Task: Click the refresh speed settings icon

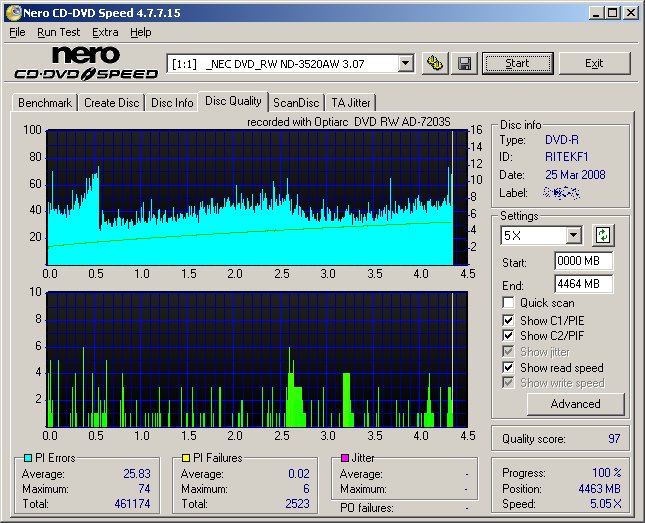Action: (603, 235)
